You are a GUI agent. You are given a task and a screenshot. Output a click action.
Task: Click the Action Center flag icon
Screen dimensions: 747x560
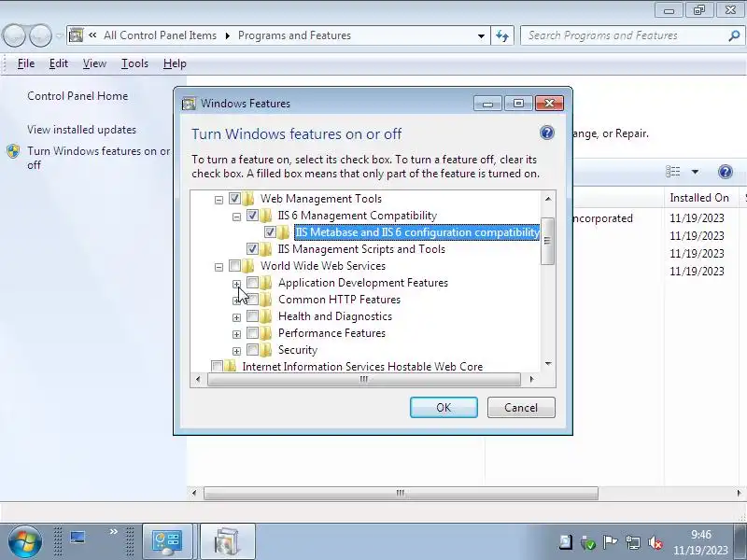610,542
